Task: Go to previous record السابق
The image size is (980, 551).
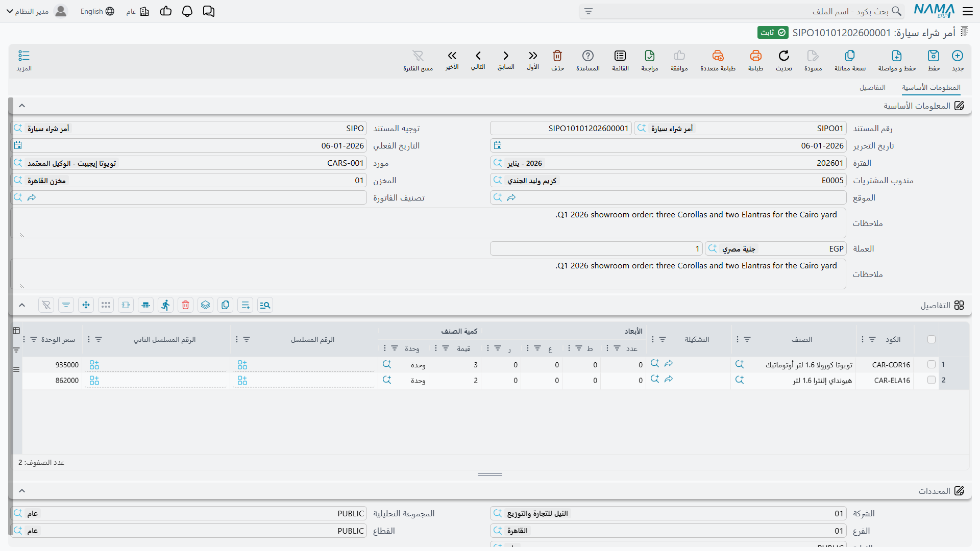Action: point(506,60)
